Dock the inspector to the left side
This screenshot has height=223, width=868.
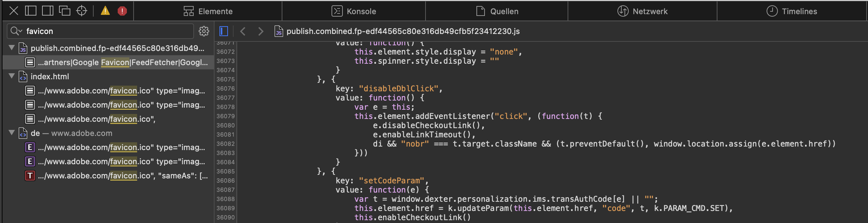tap(31, 11)
